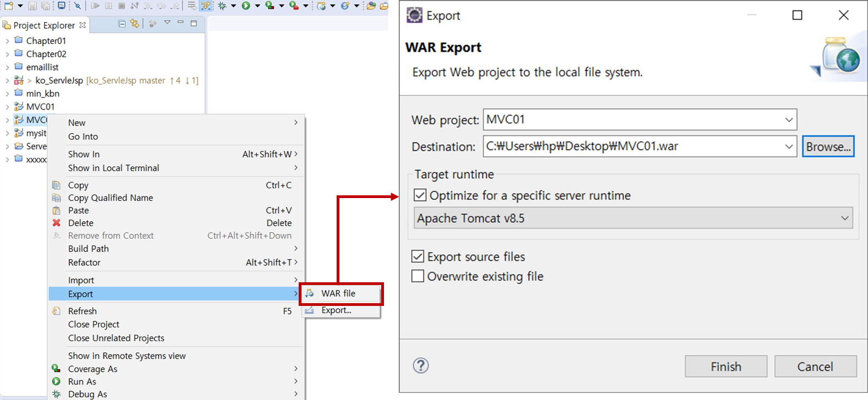
Task: Select Export... in the submenu
Action: coord(341,310)
